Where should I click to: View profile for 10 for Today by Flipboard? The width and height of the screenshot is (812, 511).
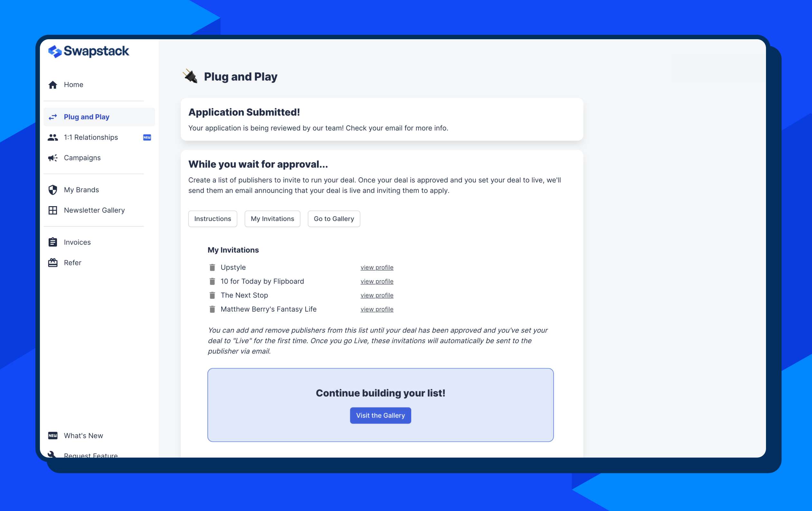pos(377,281)
